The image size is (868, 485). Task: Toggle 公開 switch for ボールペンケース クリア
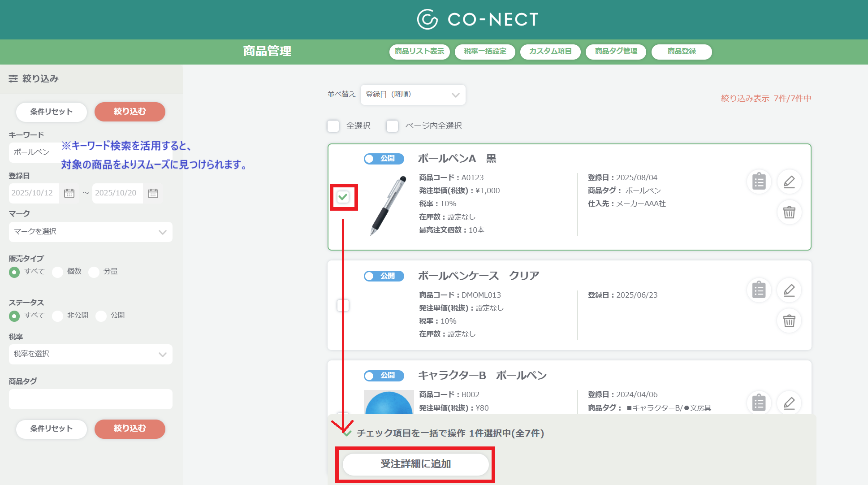384,276
